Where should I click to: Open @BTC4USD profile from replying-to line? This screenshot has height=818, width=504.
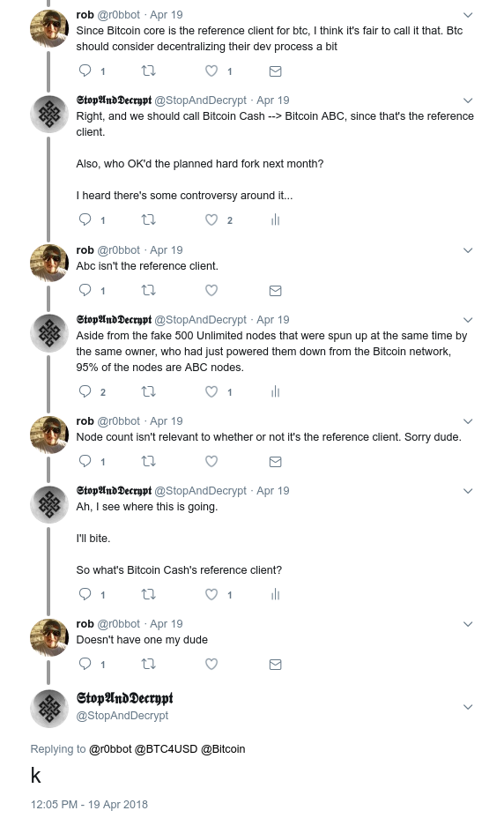166,749
